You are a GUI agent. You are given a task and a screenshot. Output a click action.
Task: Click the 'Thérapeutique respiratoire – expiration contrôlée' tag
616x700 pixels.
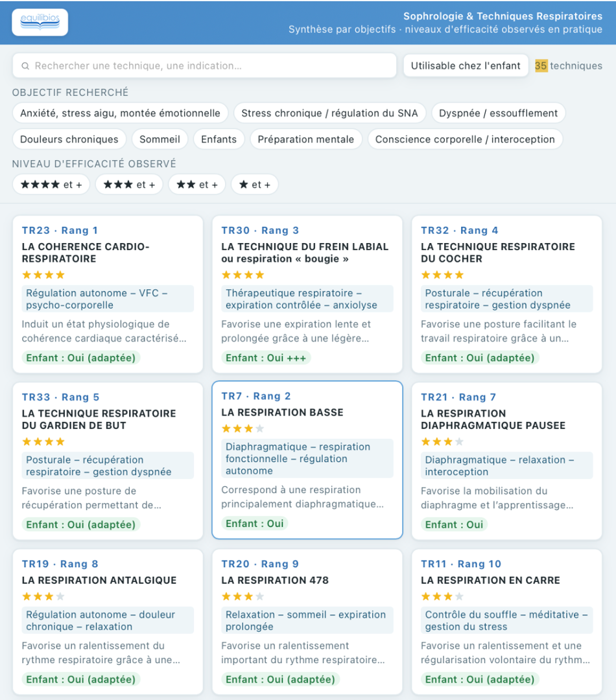[307, 299]
